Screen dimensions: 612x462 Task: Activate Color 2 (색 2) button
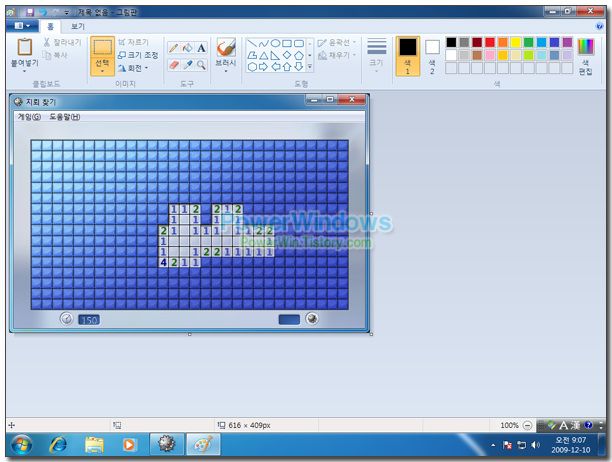(x=432, y=56)
